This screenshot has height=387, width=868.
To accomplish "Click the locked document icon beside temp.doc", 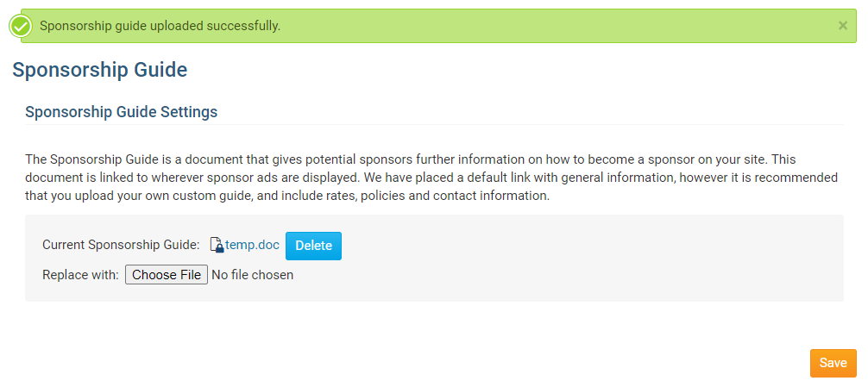I will coord(217,246).
